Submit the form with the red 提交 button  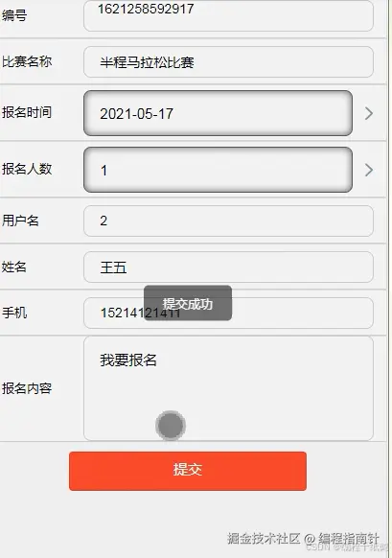pyautogui.click(x=188, y=471)
